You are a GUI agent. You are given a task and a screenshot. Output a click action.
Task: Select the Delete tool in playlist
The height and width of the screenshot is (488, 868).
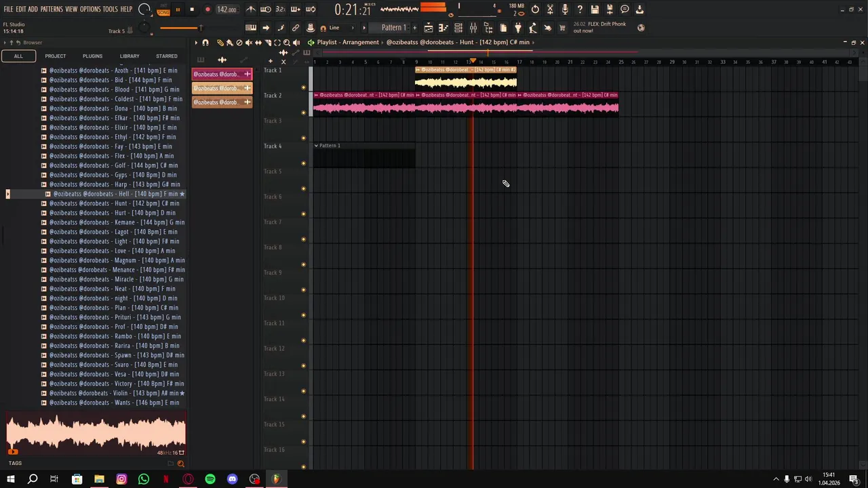point(239,43)
